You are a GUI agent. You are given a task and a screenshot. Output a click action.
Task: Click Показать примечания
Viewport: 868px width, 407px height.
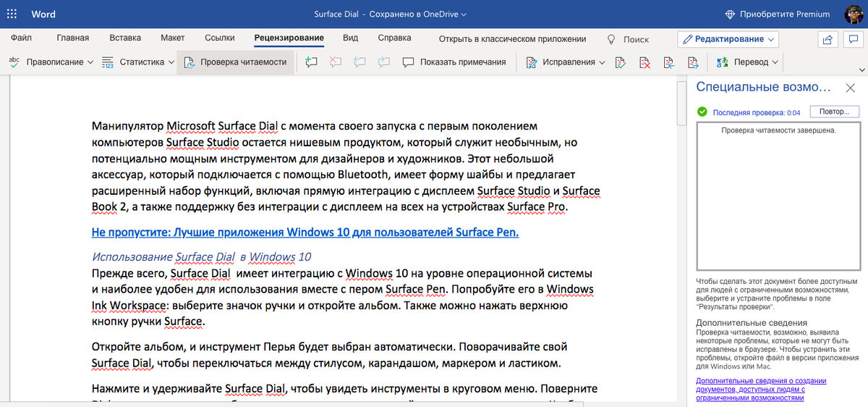(454, 62)
